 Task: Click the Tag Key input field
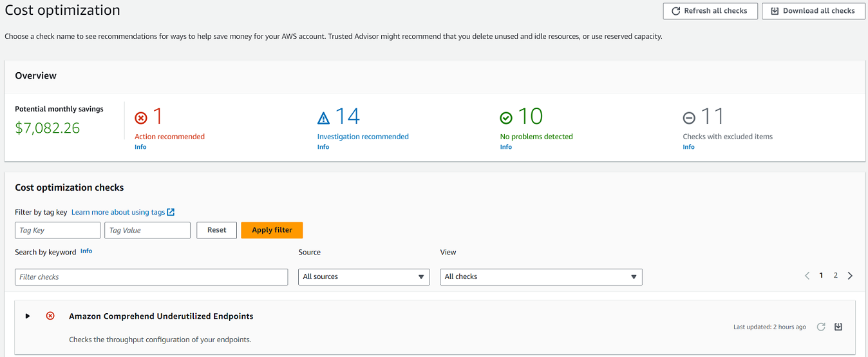pyautogui.click(x=57, y=230)
